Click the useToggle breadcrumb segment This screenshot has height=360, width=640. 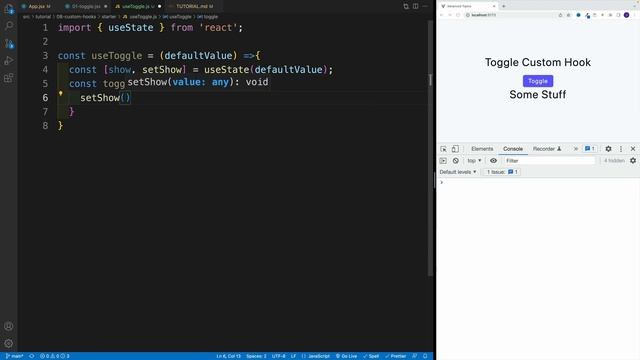click(177, 17)
